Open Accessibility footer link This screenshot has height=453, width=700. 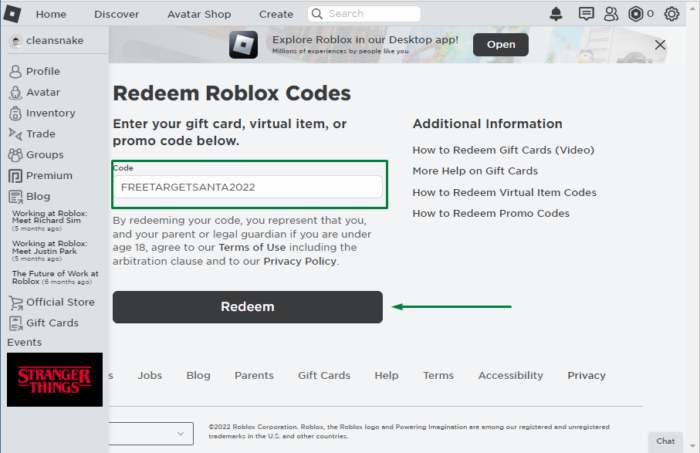[511, 375]
